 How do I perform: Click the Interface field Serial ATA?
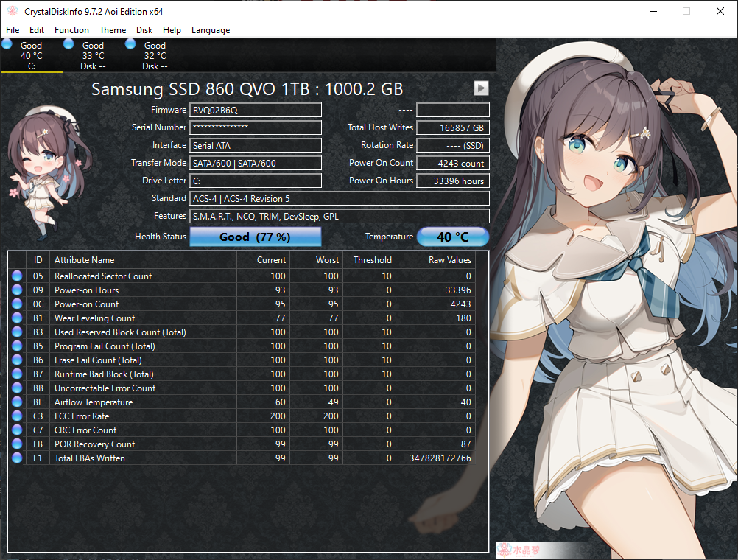[x=256, y=146]
